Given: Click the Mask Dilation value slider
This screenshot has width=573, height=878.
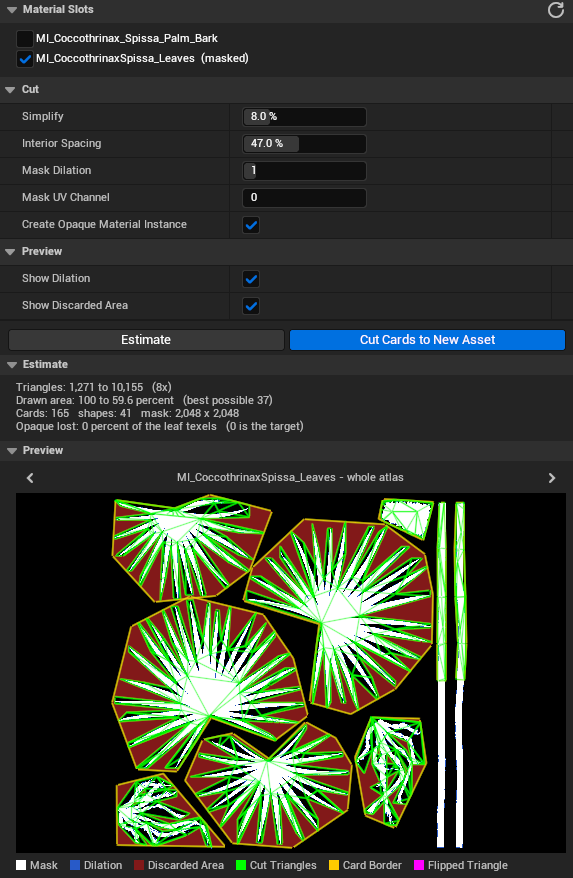Looking at the screenshot, I should coord(304,170).
